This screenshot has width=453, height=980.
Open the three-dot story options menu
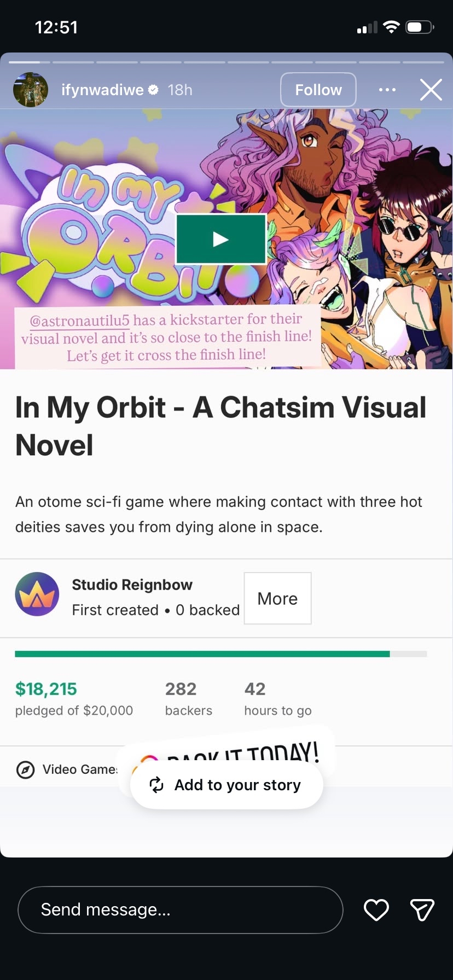tap(387, 90)
